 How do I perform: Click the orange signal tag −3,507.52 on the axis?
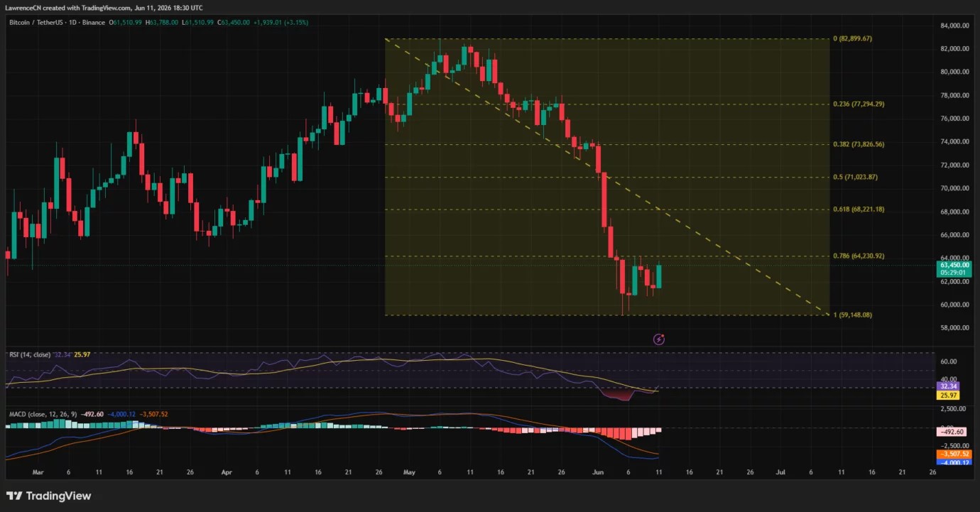tap(954, 454)
